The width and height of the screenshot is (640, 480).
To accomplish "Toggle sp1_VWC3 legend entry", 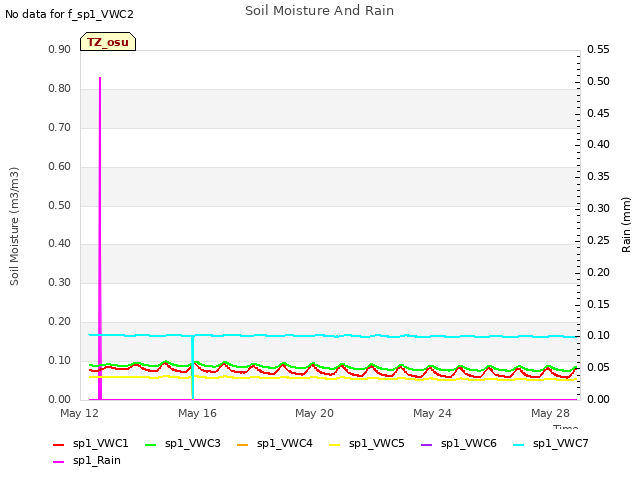I will coord(183,444).
